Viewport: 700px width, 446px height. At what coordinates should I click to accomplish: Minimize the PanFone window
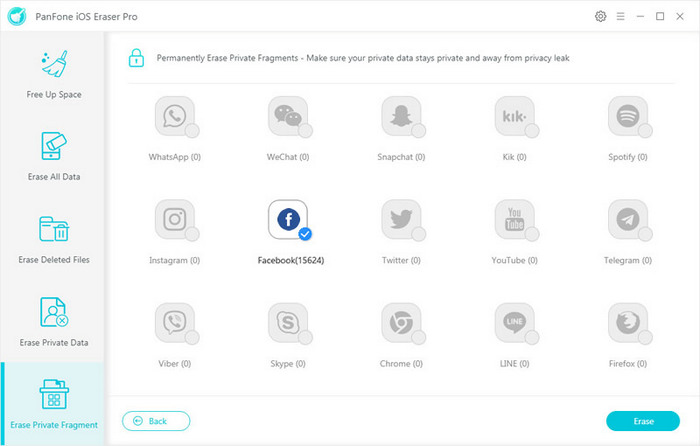640,17
